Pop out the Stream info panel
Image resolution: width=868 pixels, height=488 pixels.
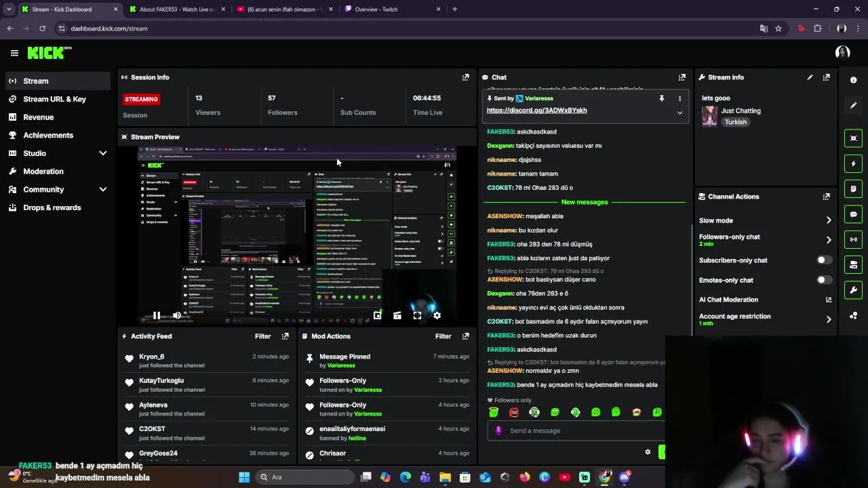coord(826,77)
